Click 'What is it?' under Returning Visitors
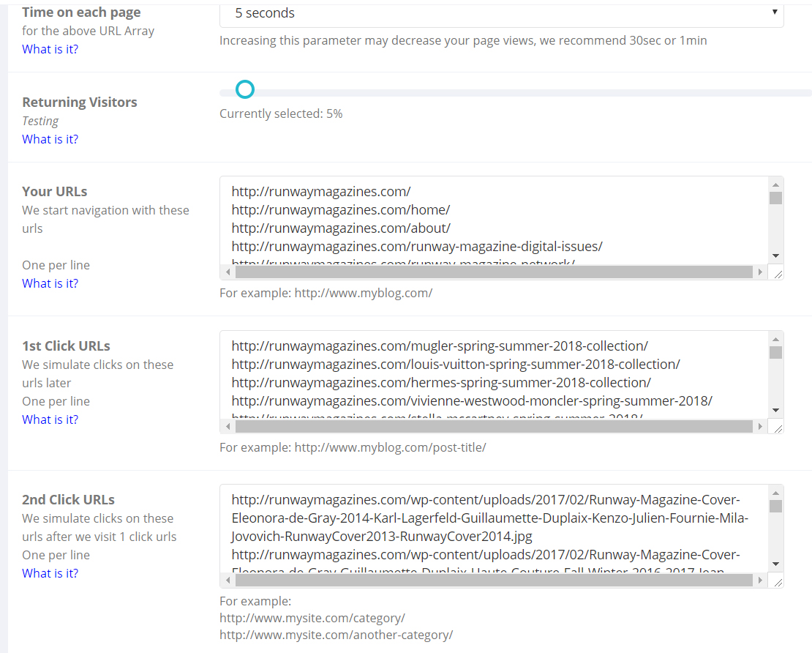The image size is (812, 653). [50, 139]
